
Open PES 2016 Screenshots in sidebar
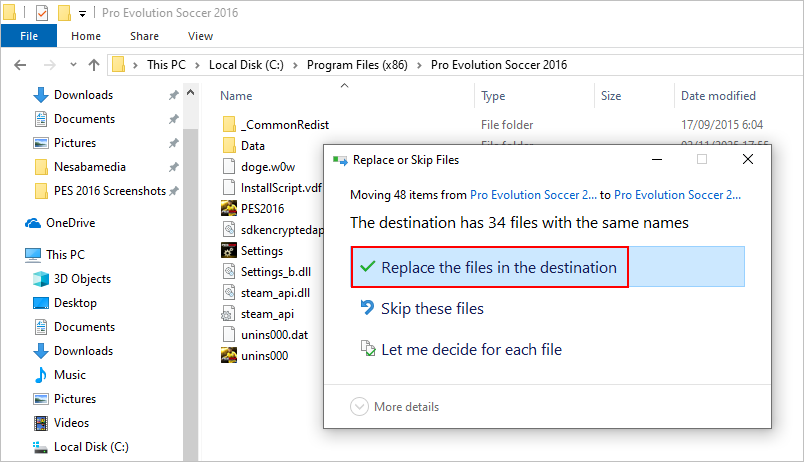click(x=110, y=191)
